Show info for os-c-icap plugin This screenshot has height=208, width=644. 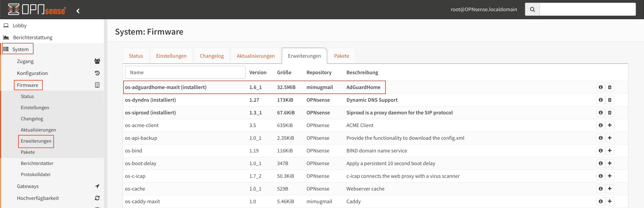[600, 176]
